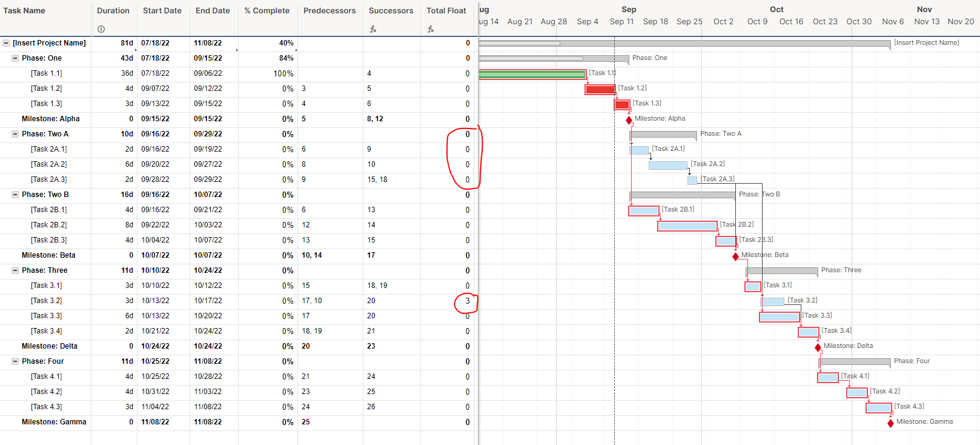Image resolution: width=980 pixels, height=445 pixels.
Task: Select the Milestone: Alpha diamond on Gantt
Action: click(x=629, y=120)
